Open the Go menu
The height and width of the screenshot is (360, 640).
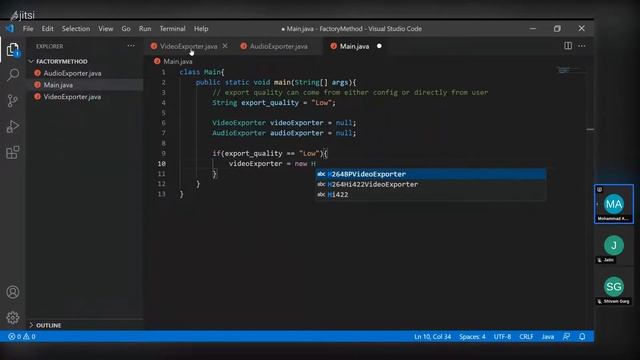click(126, 29)
